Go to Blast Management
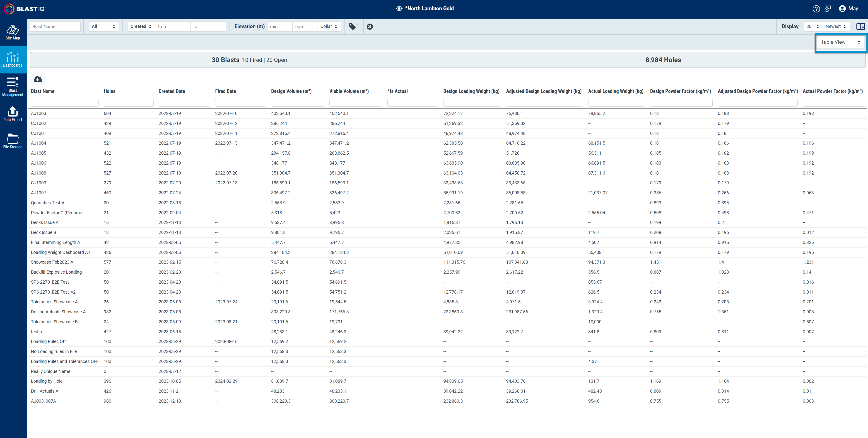 [x=13, y=87]
